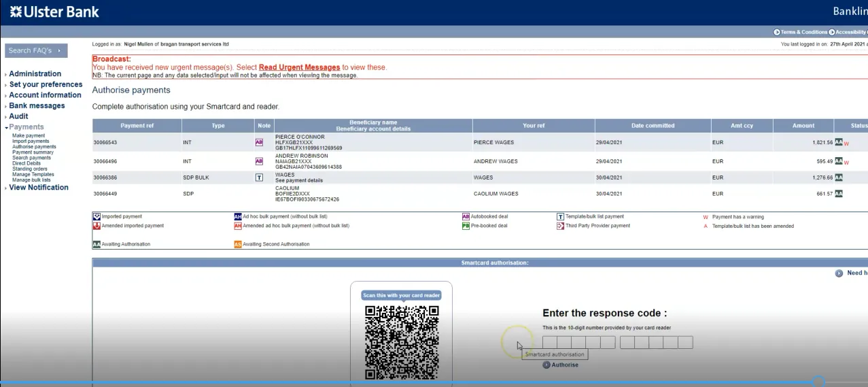Screen dimensions: 868x387
Task: Expand the Account information section
Action: [x=45, y=95]
